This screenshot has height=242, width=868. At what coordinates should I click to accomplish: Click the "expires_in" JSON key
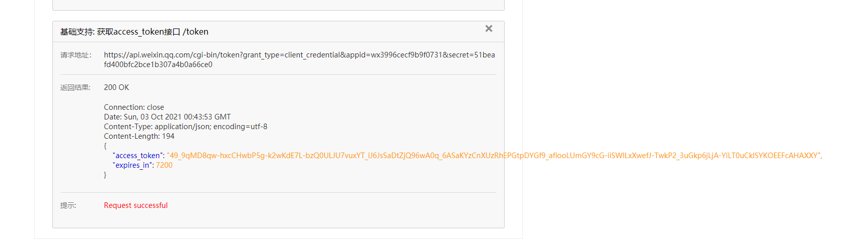point(133,165)
